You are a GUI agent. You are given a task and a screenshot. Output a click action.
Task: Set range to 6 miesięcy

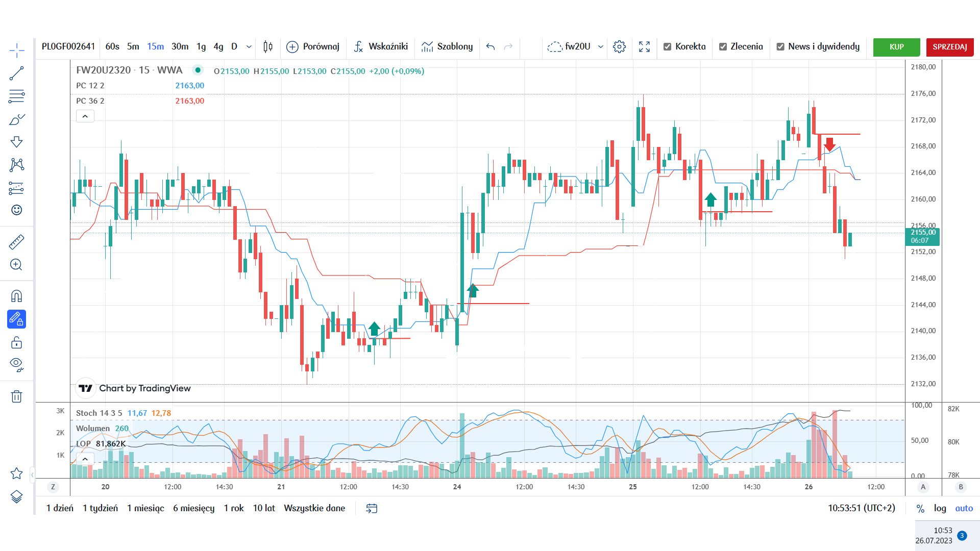pos(193,508)
